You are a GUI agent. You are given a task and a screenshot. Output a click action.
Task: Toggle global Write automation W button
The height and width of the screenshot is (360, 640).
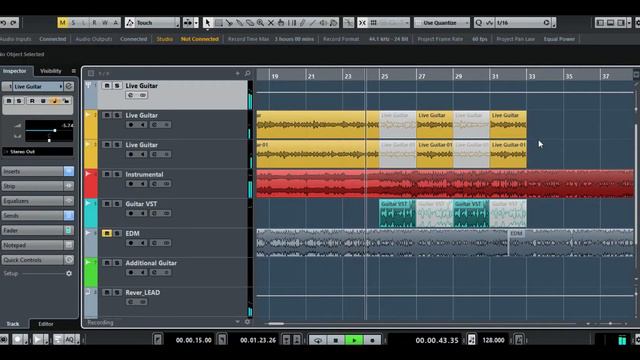(x=105, y=23)
